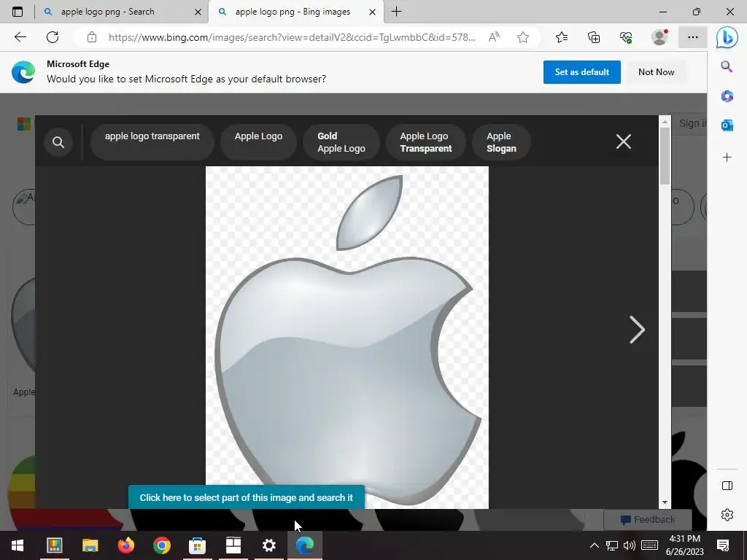This screenshot has width=747, height=560.
Task: Launch Google Chrome from taskbar
Action: (161, 545)
